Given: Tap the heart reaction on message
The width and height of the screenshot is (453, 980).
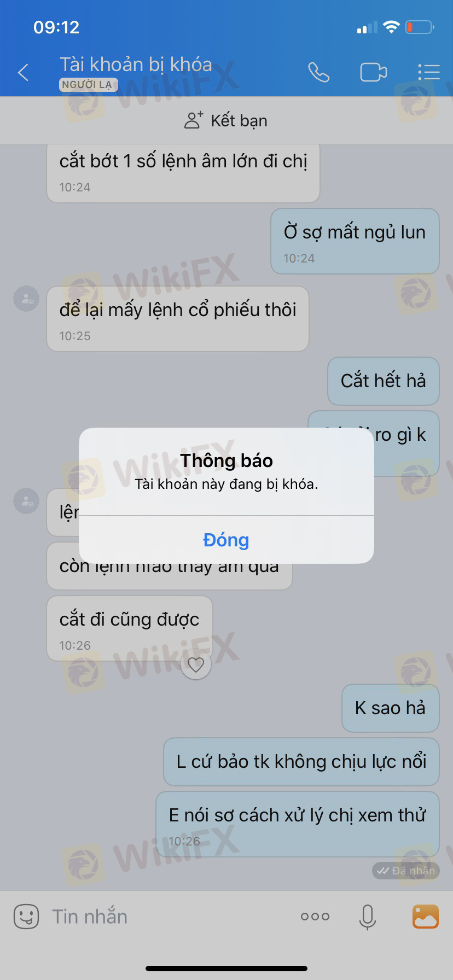Looking at the screenshot, I should pos(196,664).
